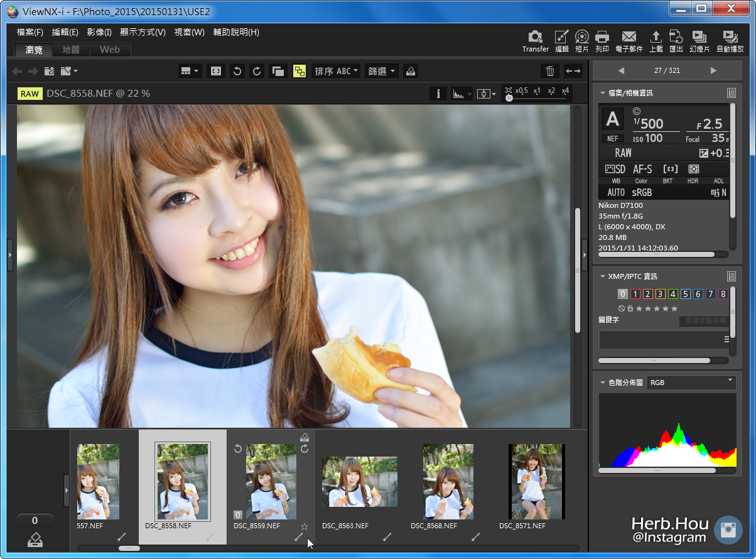The width and height of the screenshot is (756, 559).
Task: Open the 排序 ABC sort dropdown
Action: point(336,71)
